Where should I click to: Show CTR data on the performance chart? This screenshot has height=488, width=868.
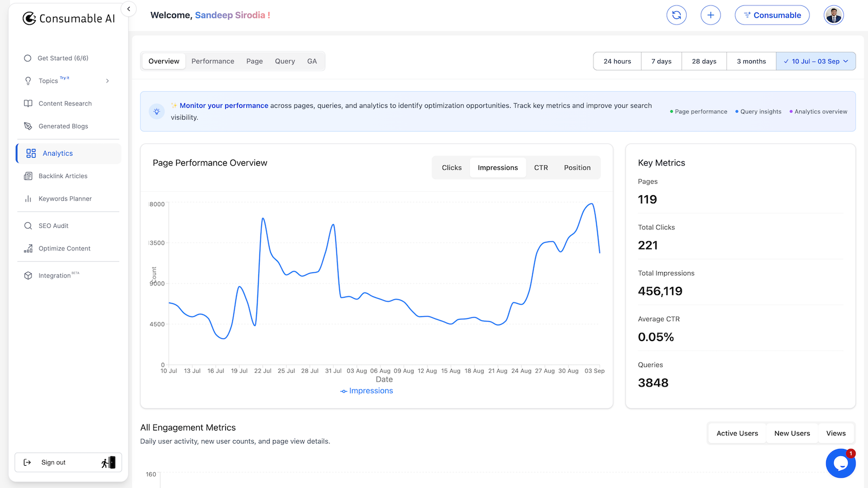(x=541, y=167)
